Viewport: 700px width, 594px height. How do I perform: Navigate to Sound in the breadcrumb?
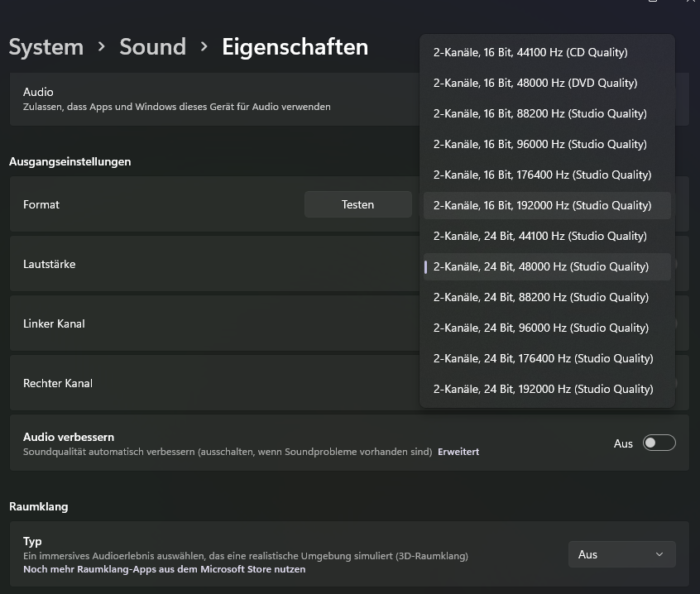pyautogui.click(x=152, y=47)
